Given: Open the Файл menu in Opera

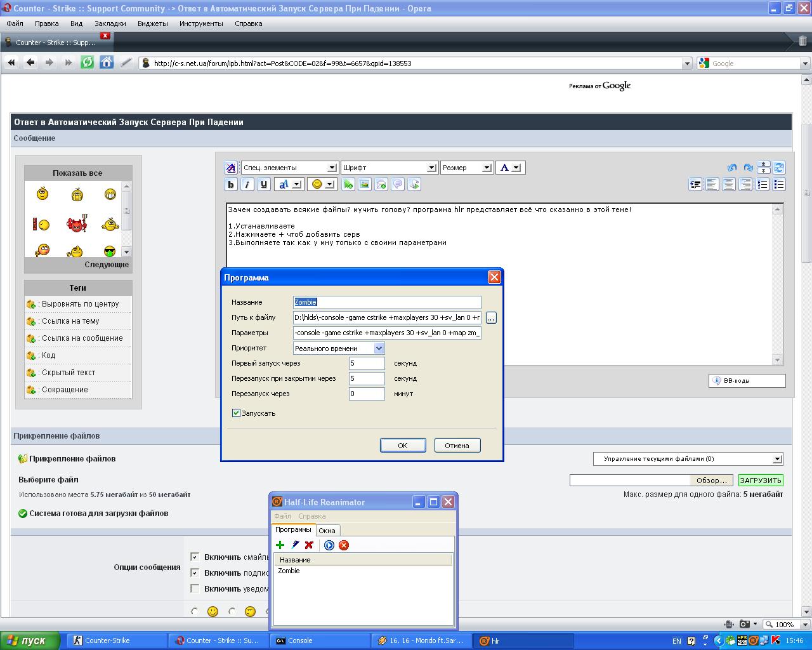Looking at the screenshot, I should [x=15, y=23].
